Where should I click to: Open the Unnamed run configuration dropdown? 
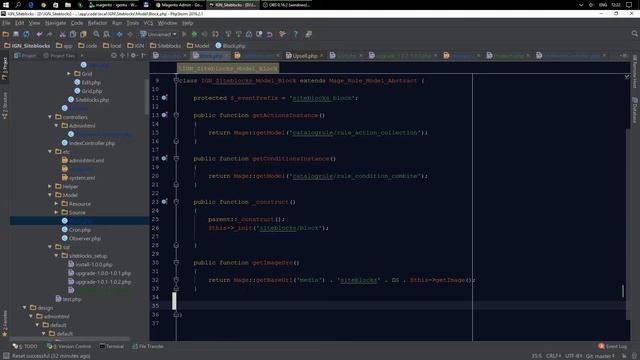click(x=158, y=34)
